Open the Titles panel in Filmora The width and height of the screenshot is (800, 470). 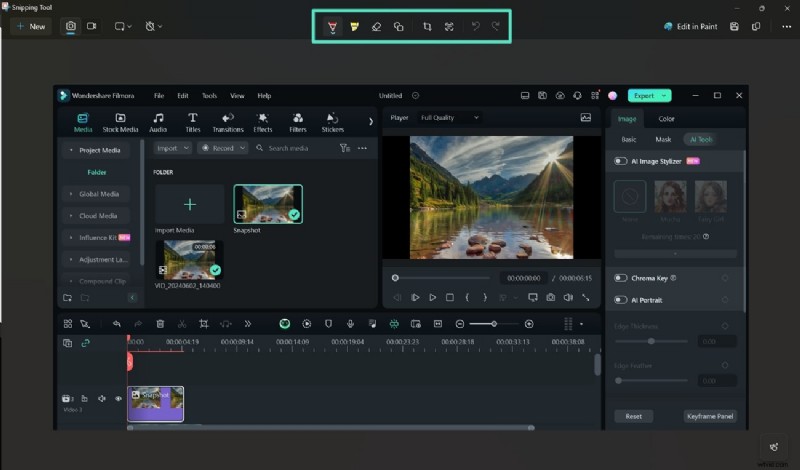pyautogui.click(x=192, y=122)
